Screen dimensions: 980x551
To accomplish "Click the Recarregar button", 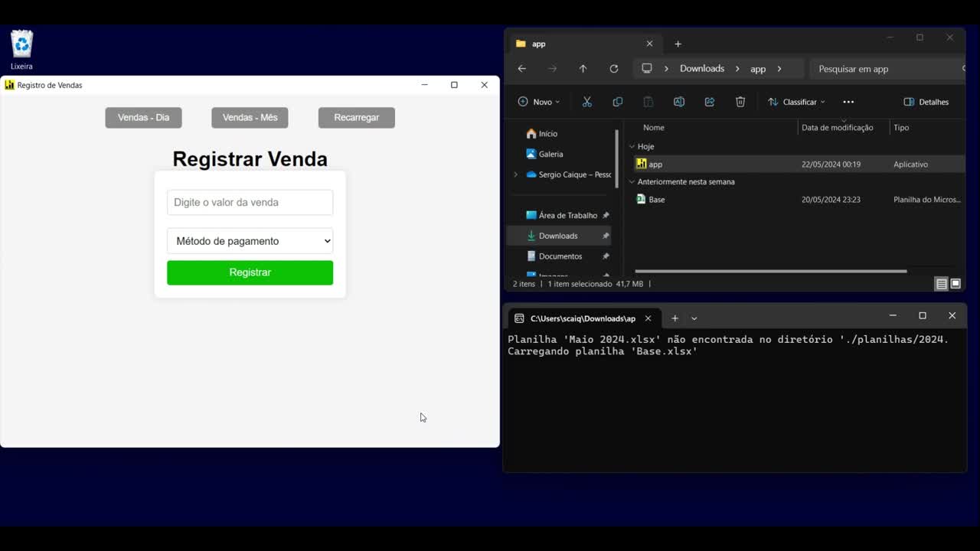I will pyautogui.click(x=357, y=117).
